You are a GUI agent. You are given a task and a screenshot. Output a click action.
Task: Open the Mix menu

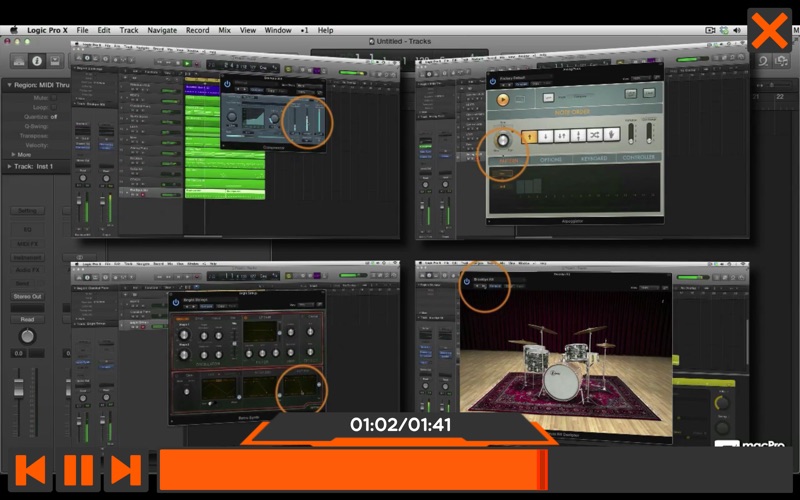[224, 30]
